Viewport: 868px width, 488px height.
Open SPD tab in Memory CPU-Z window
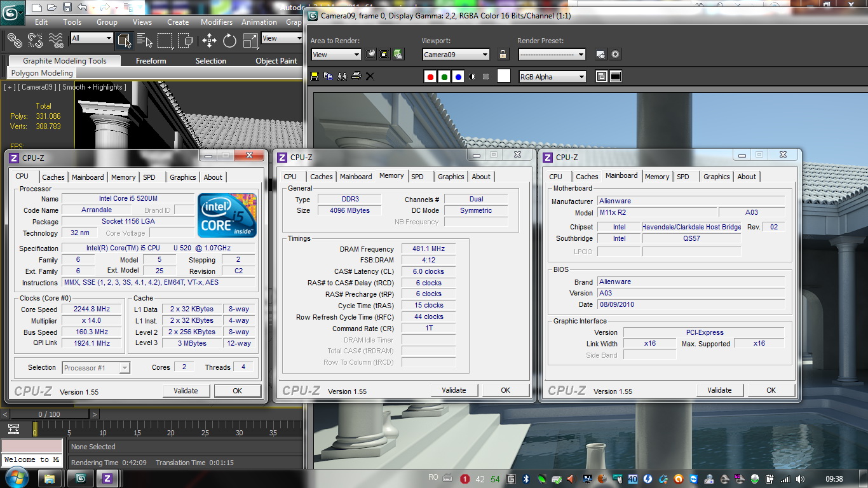coord(417,177)
